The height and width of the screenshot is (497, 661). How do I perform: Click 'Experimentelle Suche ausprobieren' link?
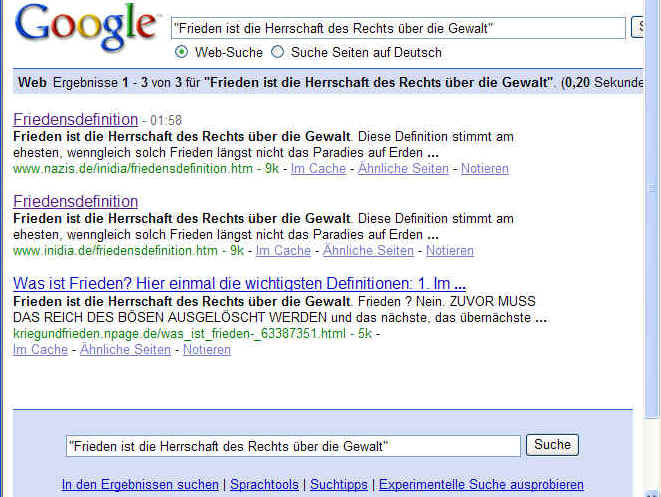pos(481,484)
